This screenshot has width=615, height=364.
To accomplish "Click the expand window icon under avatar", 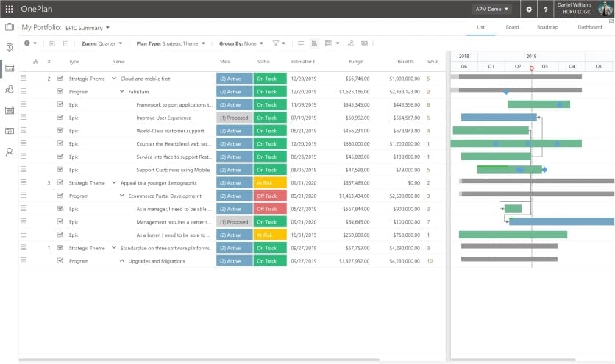I will click(x=611, y=21).
